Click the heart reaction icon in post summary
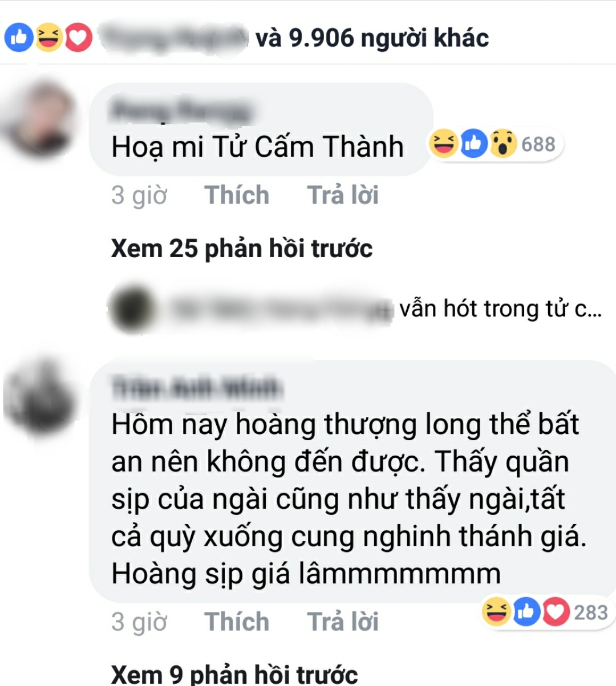This screenshot has height=686, width=616. (x=78, y=38)
